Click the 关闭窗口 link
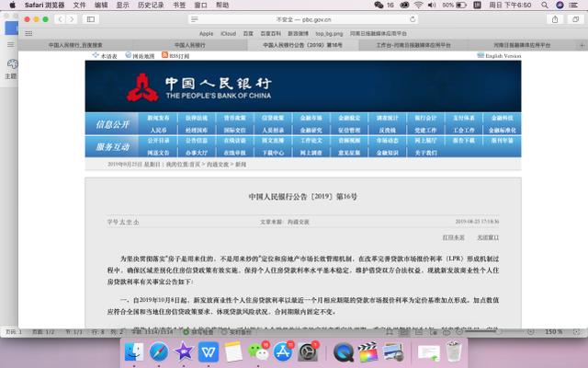 pyautogui.click(x=488, y=237)
